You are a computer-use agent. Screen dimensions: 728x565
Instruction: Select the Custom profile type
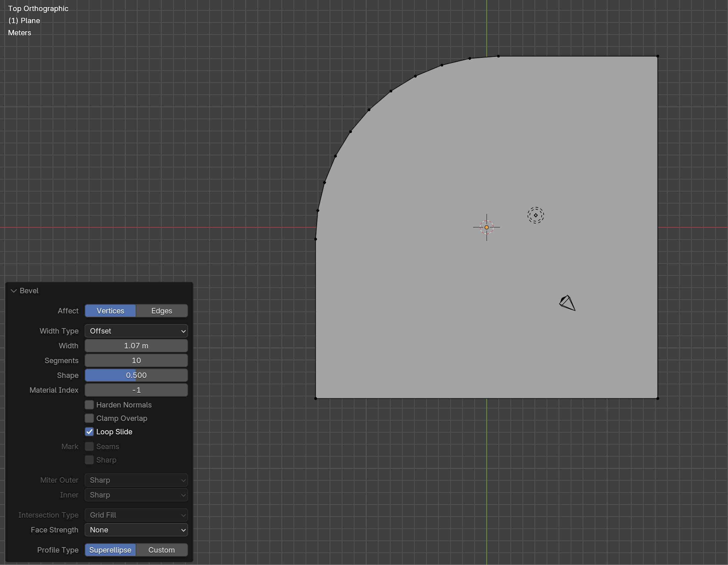[162, 550]
